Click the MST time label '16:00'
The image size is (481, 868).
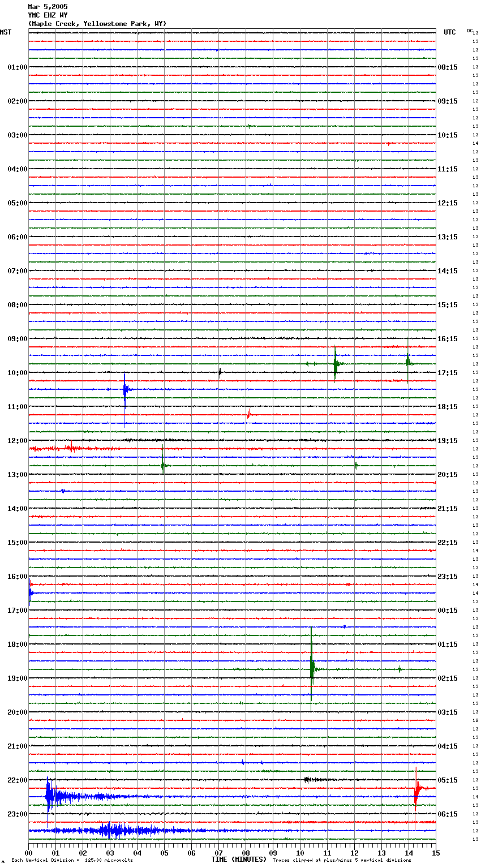point(18,577)
